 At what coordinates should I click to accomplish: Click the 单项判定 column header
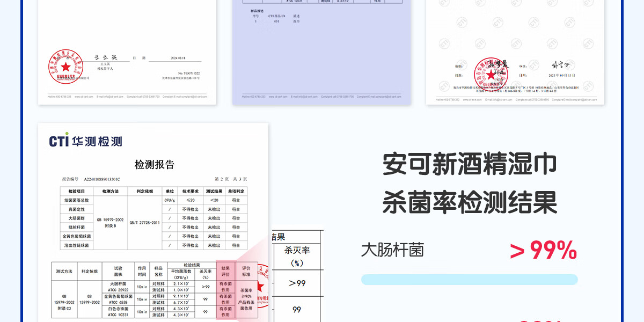coord(236,191)
